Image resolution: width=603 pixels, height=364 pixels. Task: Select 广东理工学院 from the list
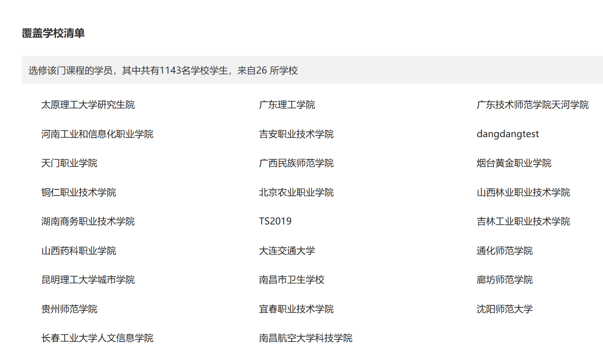pyautogui.click(x=287, y=105)
